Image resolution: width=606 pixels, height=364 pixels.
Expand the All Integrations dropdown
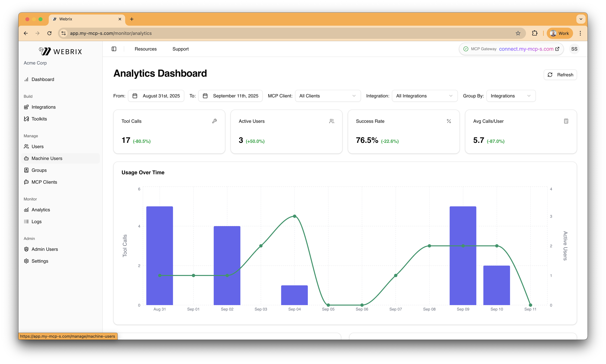[424, 96]
